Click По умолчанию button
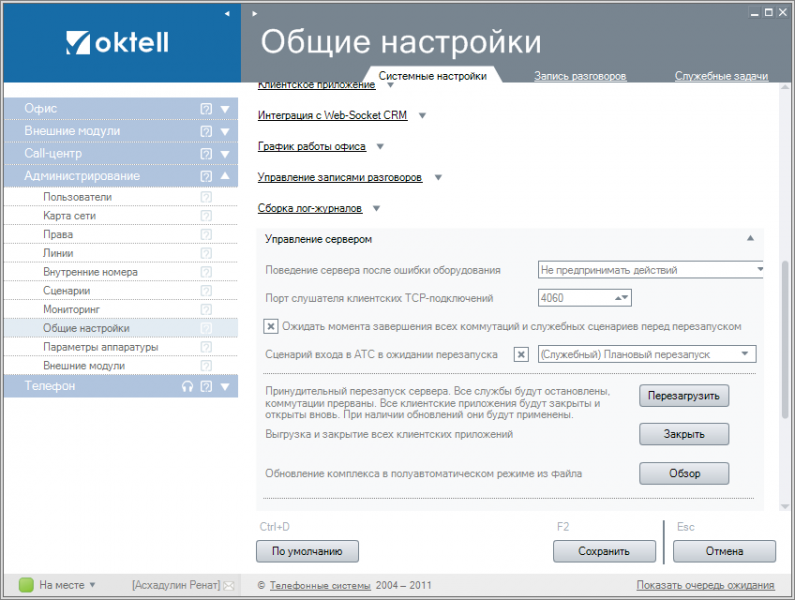Image resolution: width=795 pixels, height=600 pixels. 307,551
